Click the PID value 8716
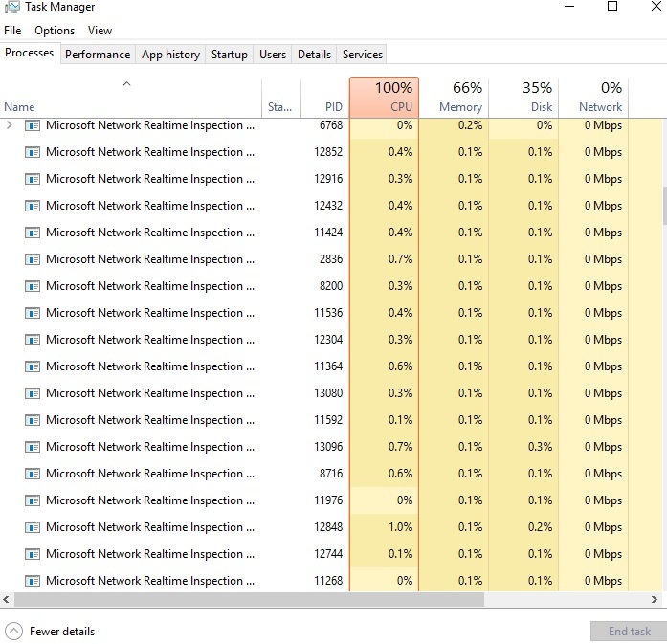667x644 pixels. (x=331, y=474)
